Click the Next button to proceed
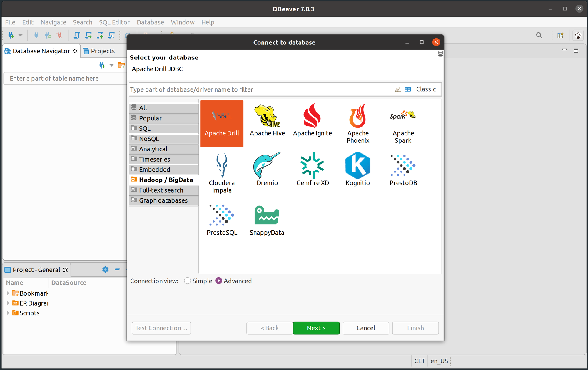588x370 pixels. tap(316, 328)
